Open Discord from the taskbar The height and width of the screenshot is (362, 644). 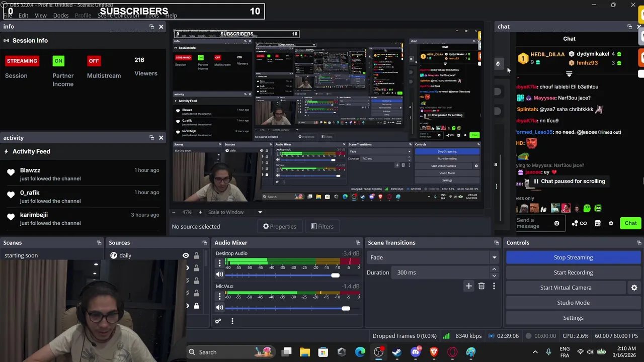point(416,352)
